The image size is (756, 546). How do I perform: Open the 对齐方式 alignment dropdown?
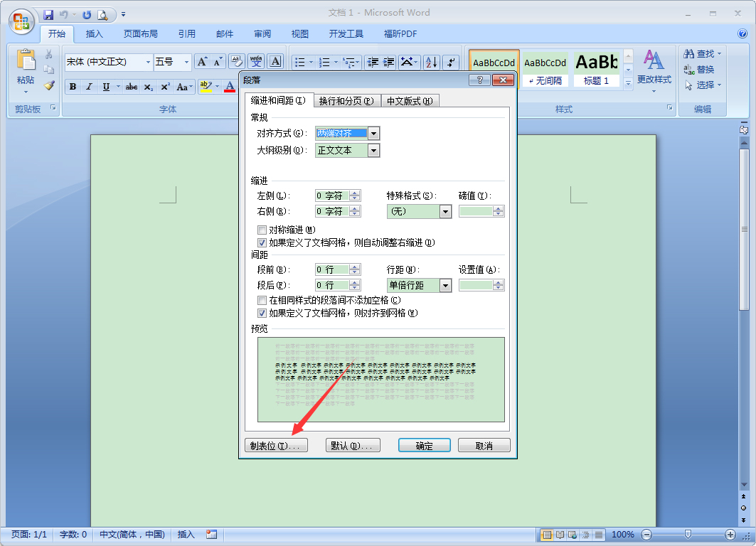pyautogui.click(x=373, y=133)
